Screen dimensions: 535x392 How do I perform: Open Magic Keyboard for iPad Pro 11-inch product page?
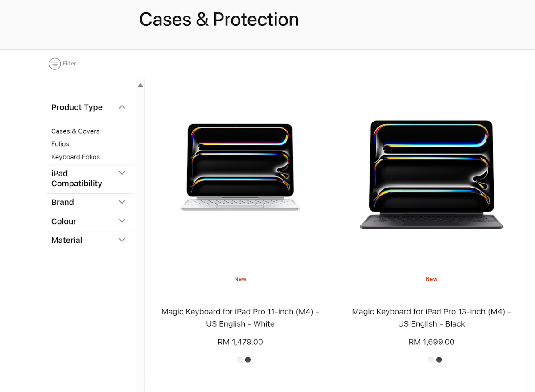click(240, 318)
